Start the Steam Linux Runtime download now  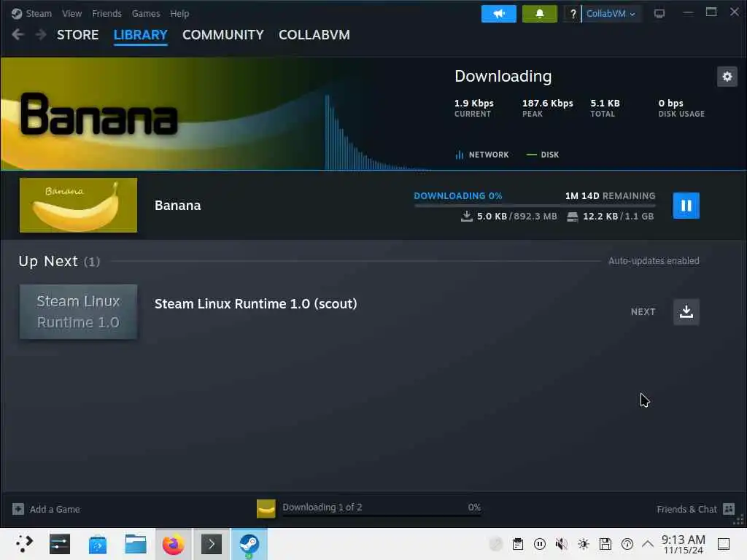(686, 312)
